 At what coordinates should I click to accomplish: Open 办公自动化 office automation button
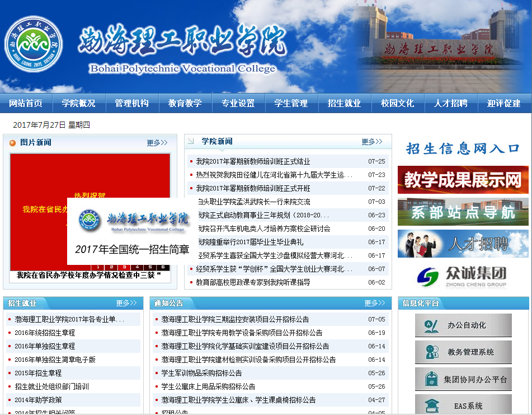463,325
